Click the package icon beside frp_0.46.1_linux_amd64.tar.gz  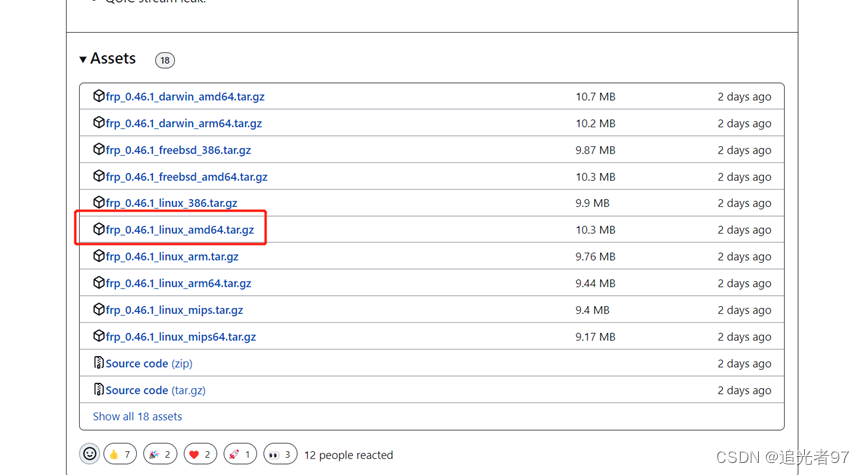click(x=99, y=229)
